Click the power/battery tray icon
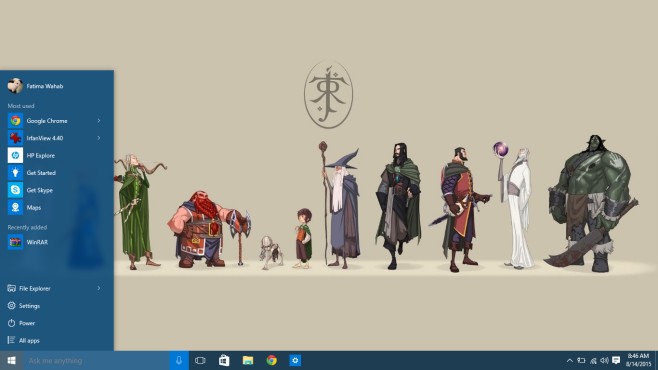Viewport: 658px width, 370px height. coord(581,360)
